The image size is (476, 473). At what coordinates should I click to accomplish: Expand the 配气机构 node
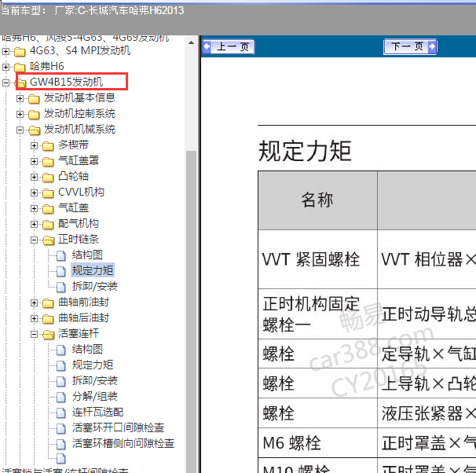[x=34, y=224]
